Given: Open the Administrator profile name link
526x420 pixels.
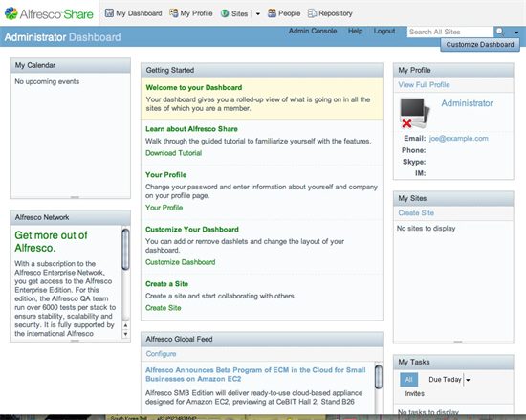Looking at the screenshot, I should pyautogui.click(x=467, y=103).
